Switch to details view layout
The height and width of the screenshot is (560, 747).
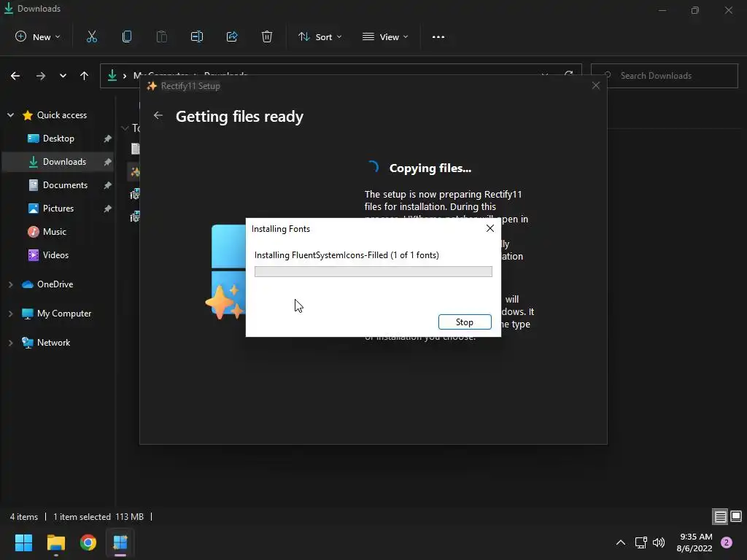coord(720,516)
